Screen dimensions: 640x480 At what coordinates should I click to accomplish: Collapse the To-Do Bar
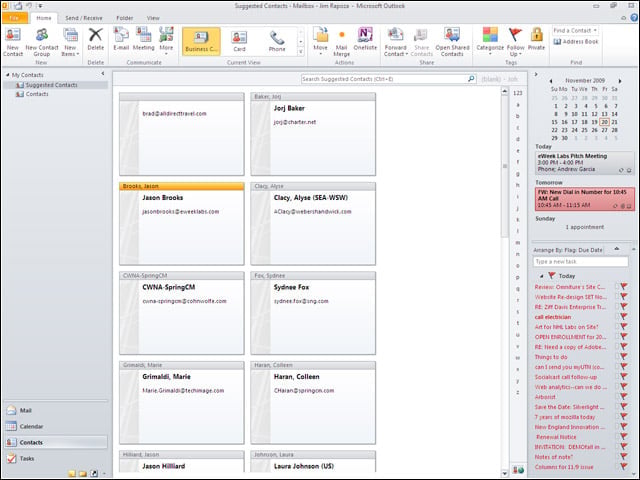coord(536,74)
